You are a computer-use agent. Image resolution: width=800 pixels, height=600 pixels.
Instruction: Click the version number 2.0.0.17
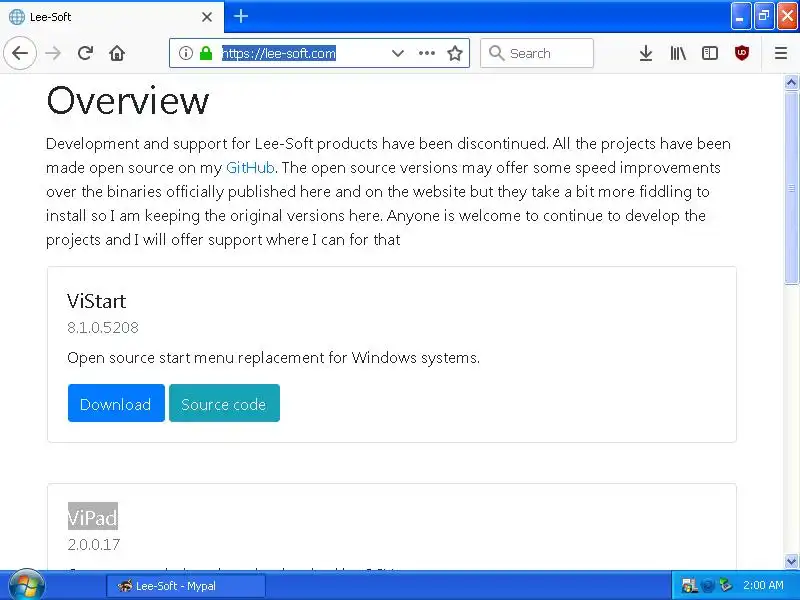pyautogui.click(x=94, y=544)
